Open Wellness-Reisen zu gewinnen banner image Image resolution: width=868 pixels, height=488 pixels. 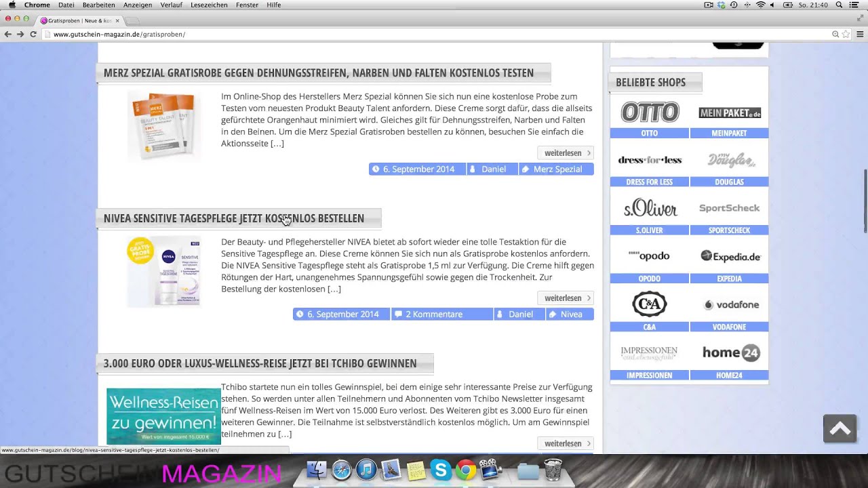tap(163, 416)
